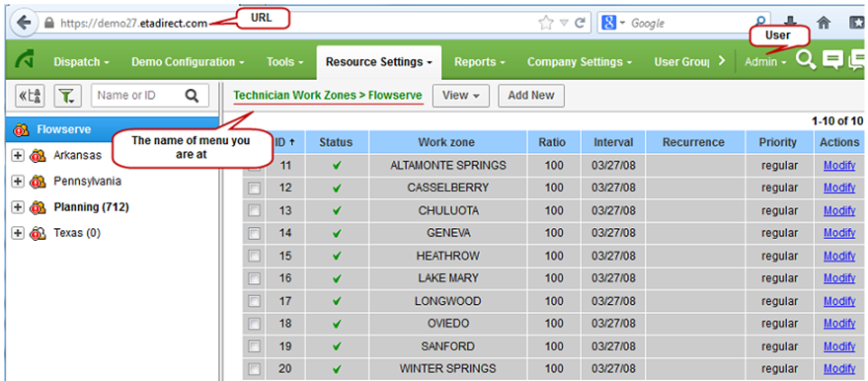
Task: Tick the checkbox for CASSELBERRY row
Action: pyautogui.click(x=254, y=189)
